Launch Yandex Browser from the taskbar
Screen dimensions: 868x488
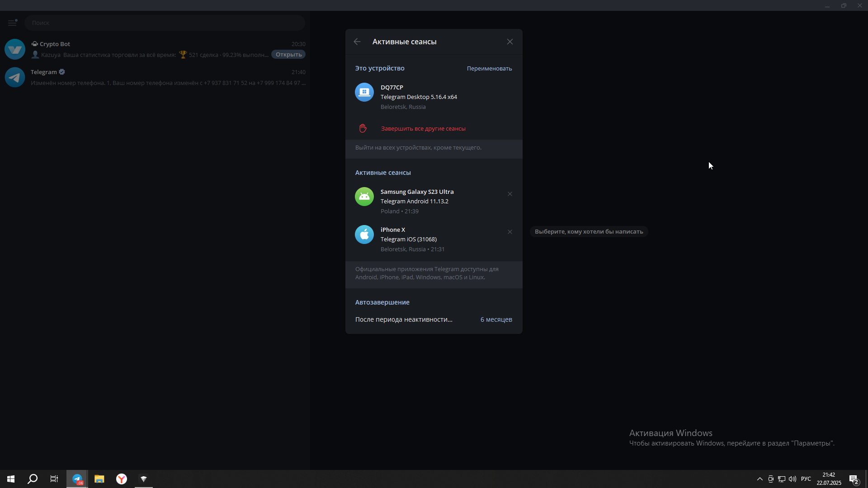122,479
